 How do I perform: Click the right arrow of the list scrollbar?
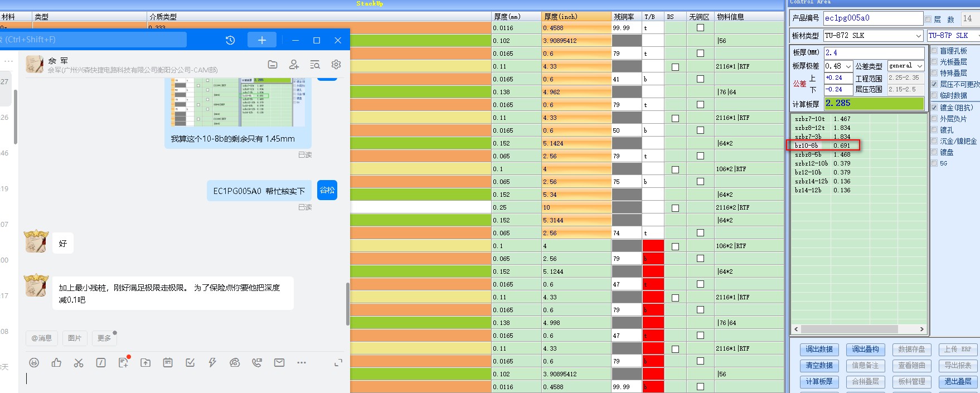point(921,329)
